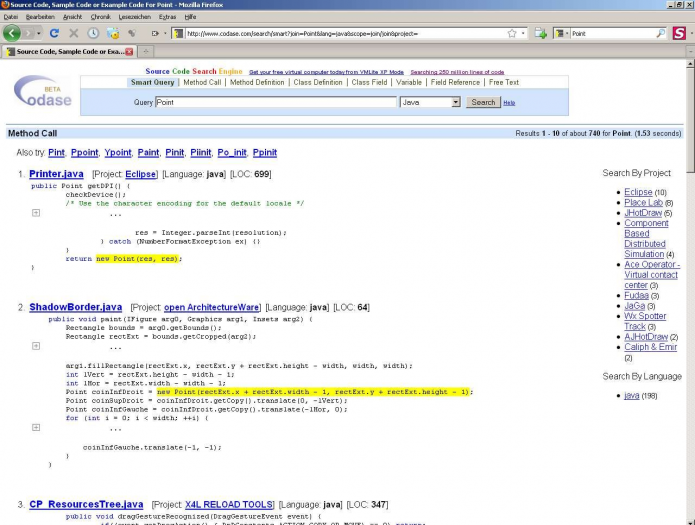Open the Lesezeichen menu

[x=134, y=17]
